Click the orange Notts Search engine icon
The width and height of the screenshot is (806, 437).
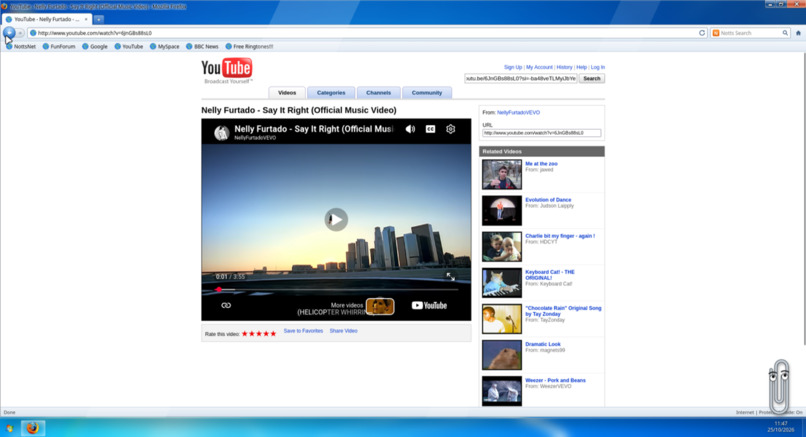(x=716, y=33)
